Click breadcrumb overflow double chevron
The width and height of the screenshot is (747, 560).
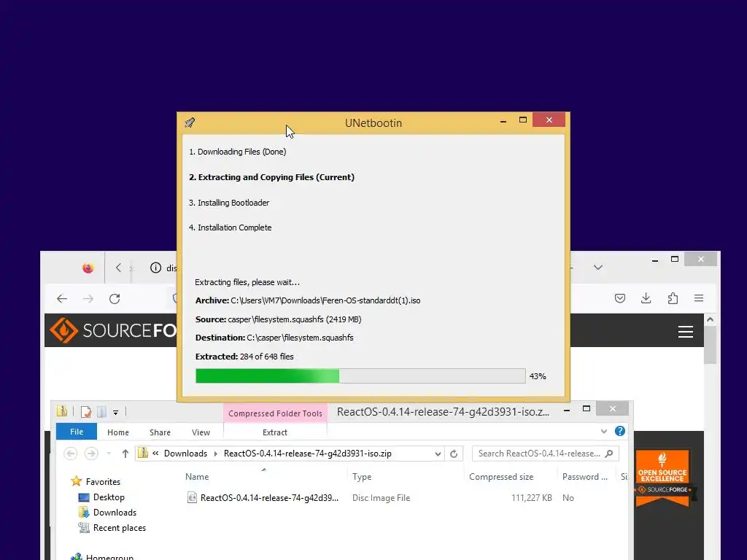155,454
